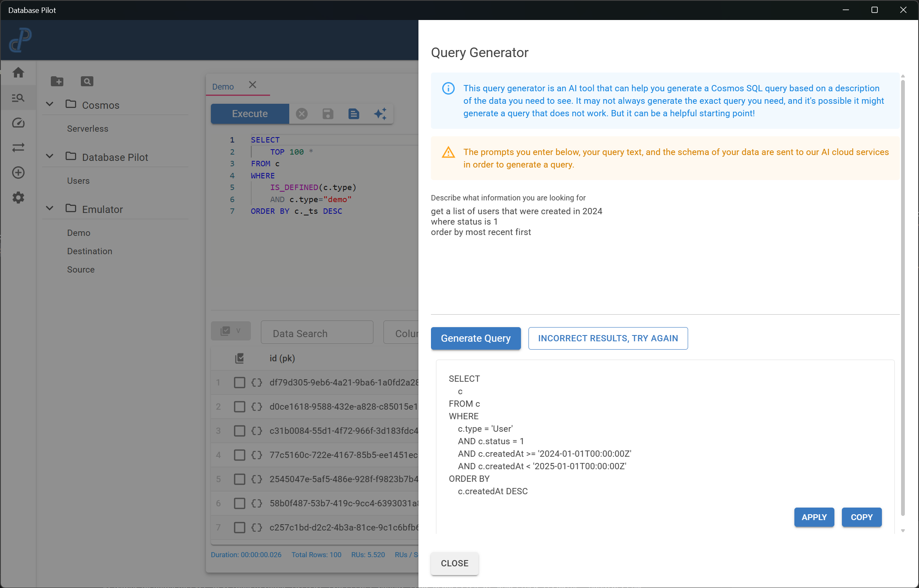Save the query with the floppy disk icon
919x588 pixels.
[x=328, y=113]
